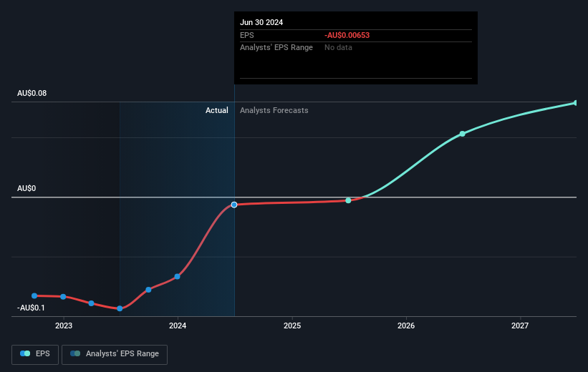The width and height of the screenshot is (588, 372).
Task: Click the 2027 x-axis label
Action: click(520, 325)
